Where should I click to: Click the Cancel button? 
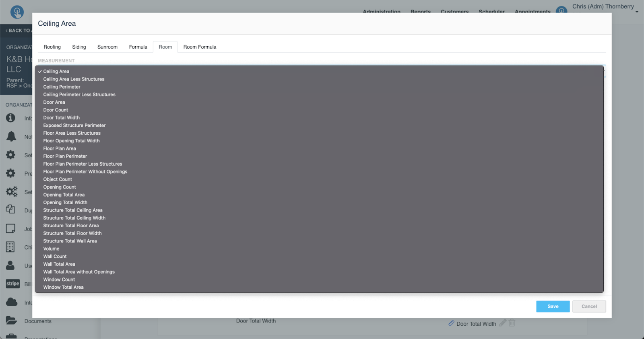pos(589,306)
